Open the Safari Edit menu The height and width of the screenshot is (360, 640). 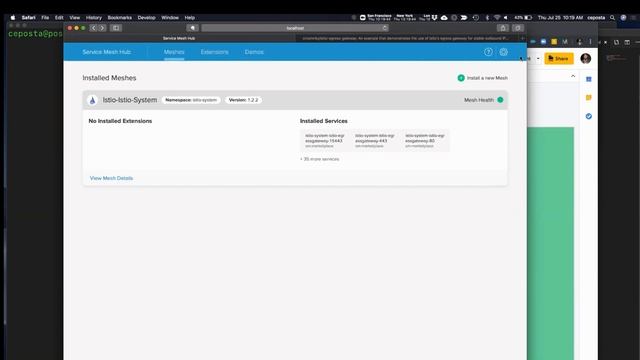pos(59,18)
